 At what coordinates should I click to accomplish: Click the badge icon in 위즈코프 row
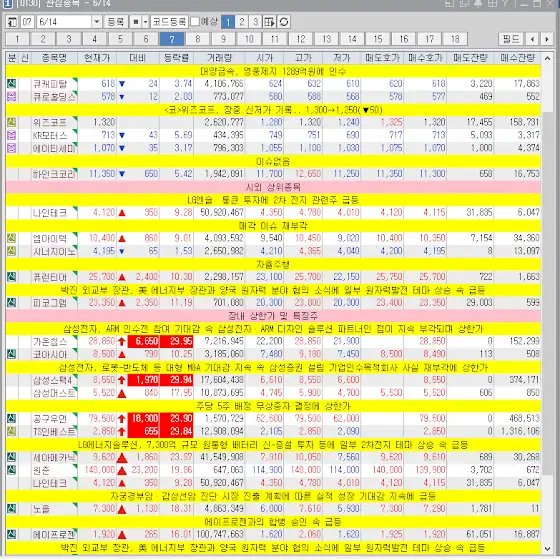[x=11, y=122]
